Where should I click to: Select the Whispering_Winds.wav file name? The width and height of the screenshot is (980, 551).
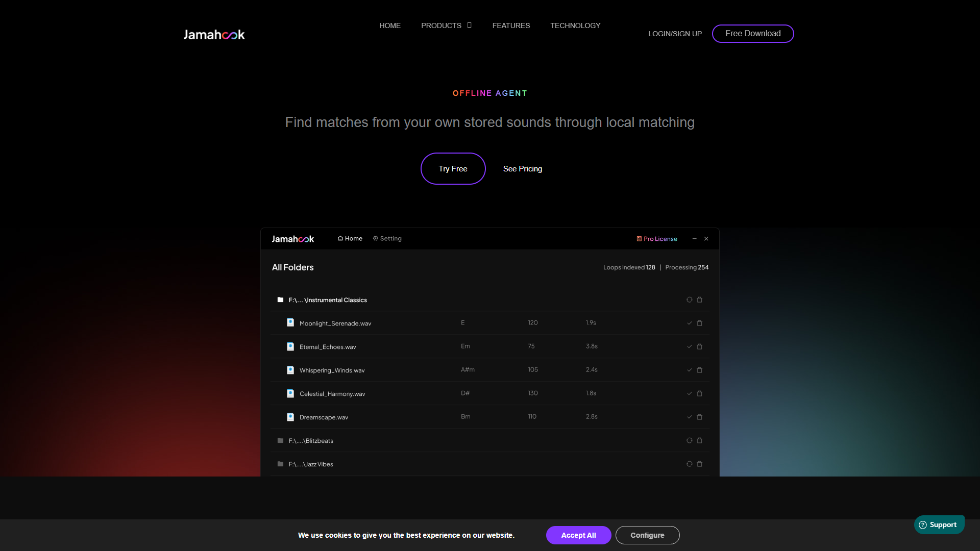click(x=332, y=370)
